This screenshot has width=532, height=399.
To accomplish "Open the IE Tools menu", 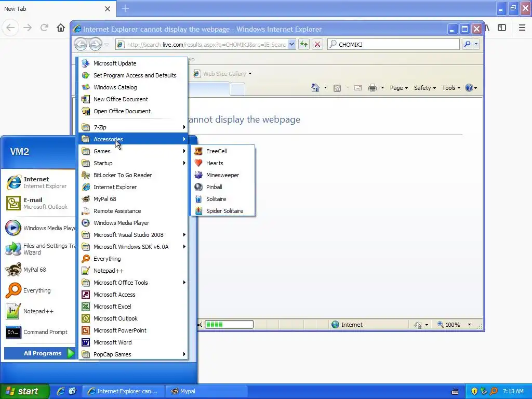I will click(x=451, y=88).
